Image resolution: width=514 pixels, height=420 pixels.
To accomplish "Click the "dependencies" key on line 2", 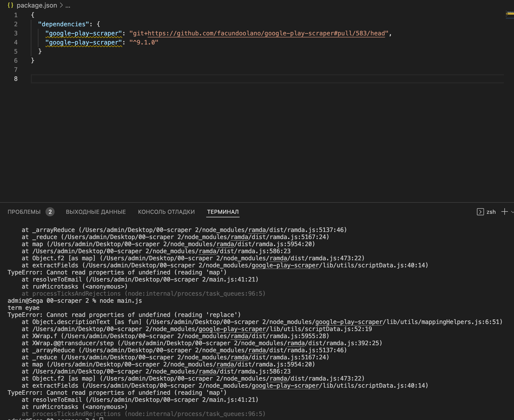I will point(63,24).
